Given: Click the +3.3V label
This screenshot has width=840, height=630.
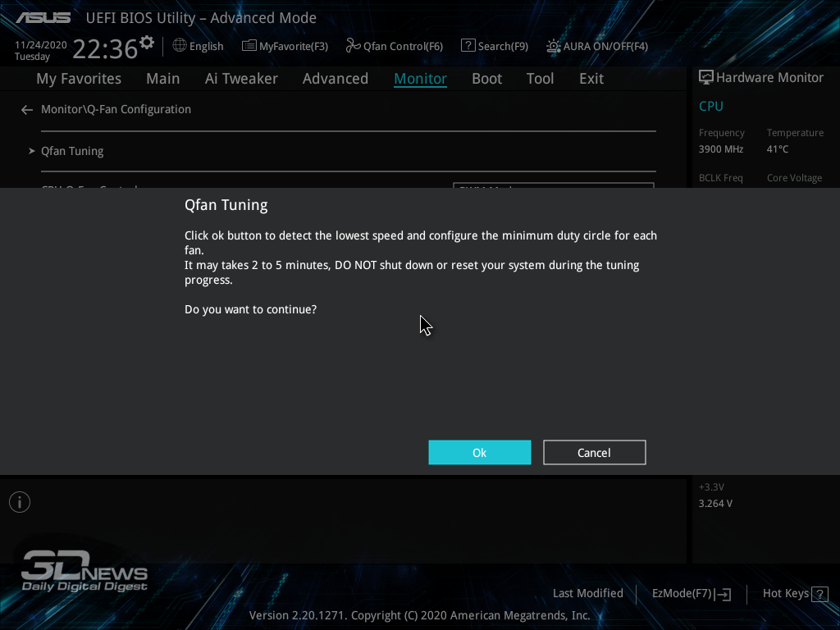Looking at the screenshot, I should click(x=711, y=487).
